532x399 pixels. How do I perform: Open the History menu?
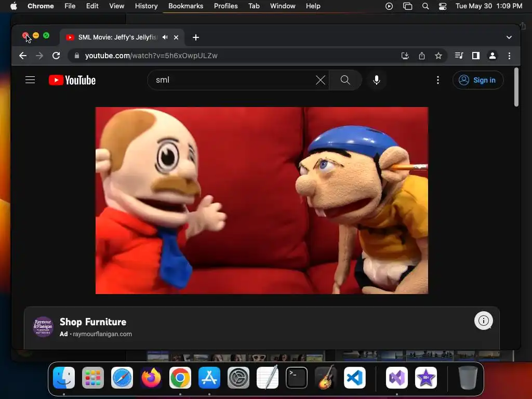[x=146, y=6]
